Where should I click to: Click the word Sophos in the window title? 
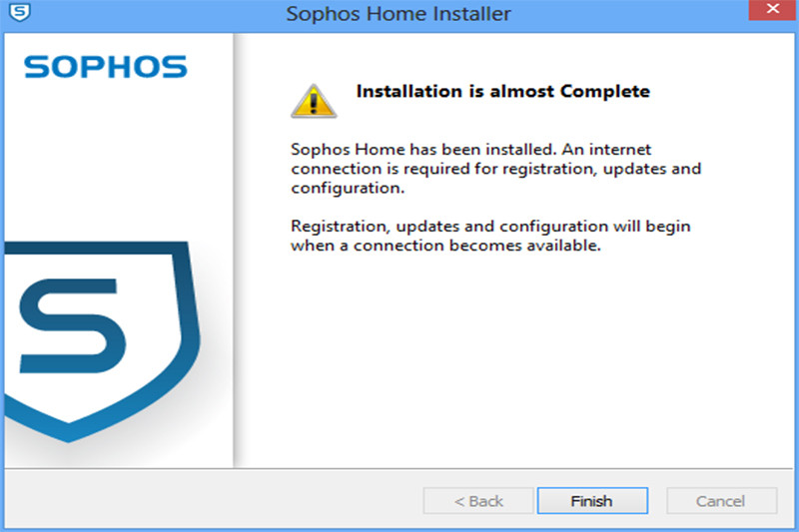click(x=321, y=14)
